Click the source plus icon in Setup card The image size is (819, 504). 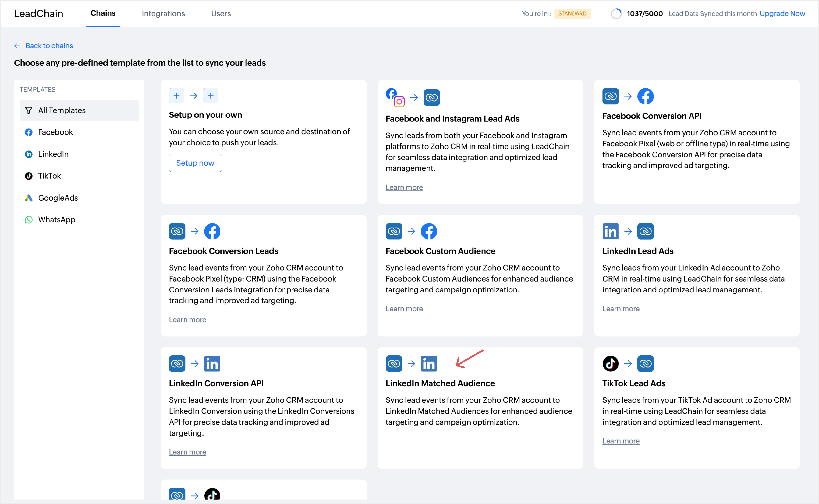point(176,96)
